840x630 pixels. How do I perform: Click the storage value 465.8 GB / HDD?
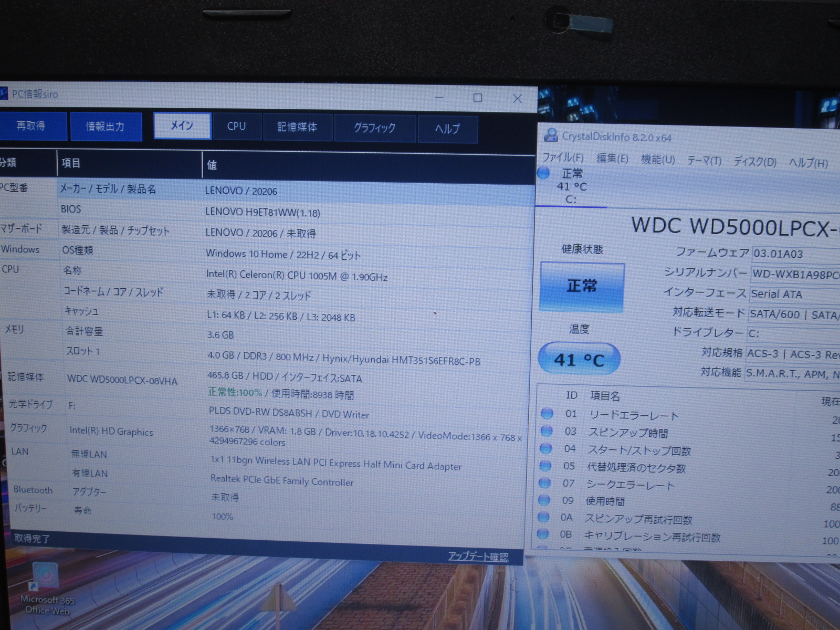click(x=285, y=377)
